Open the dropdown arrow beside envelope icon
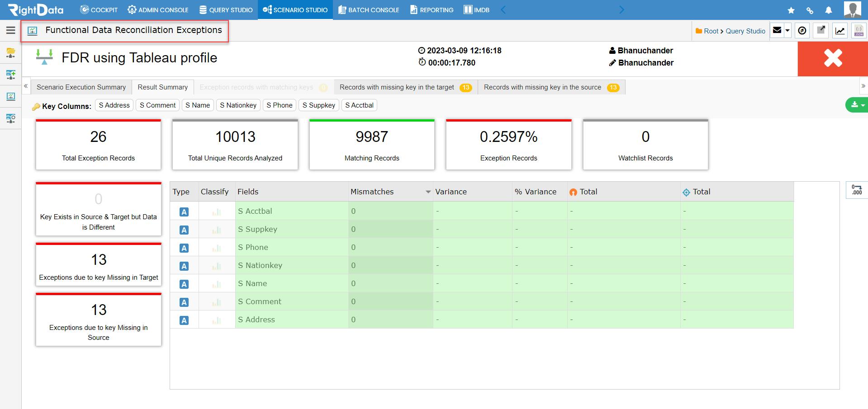868x409 pixels. point(787,31)
